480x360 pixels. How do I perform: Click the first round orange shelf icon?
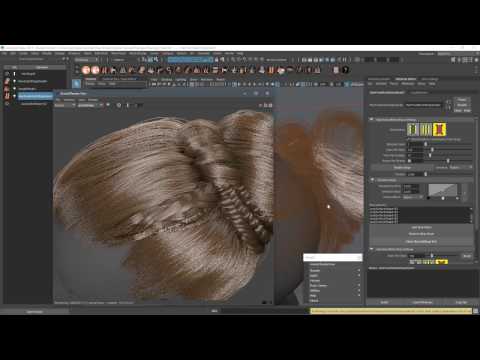(86, 70)
